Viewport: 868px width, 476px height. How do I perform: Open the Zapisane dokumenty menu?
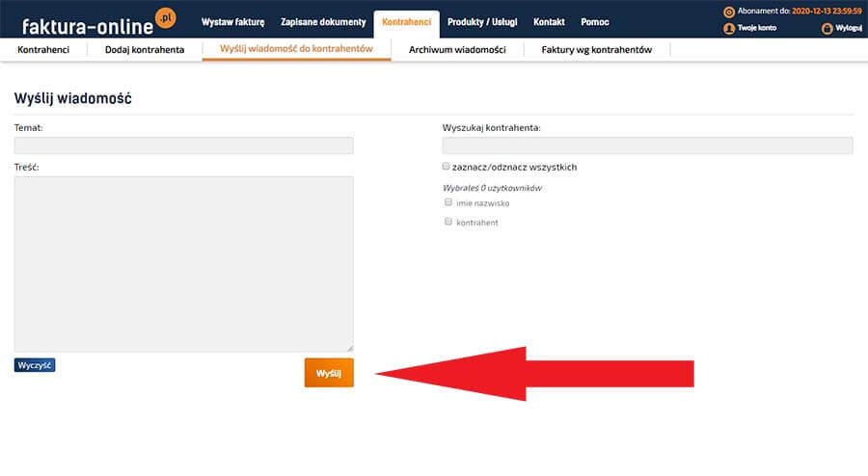tap(323, 22)
